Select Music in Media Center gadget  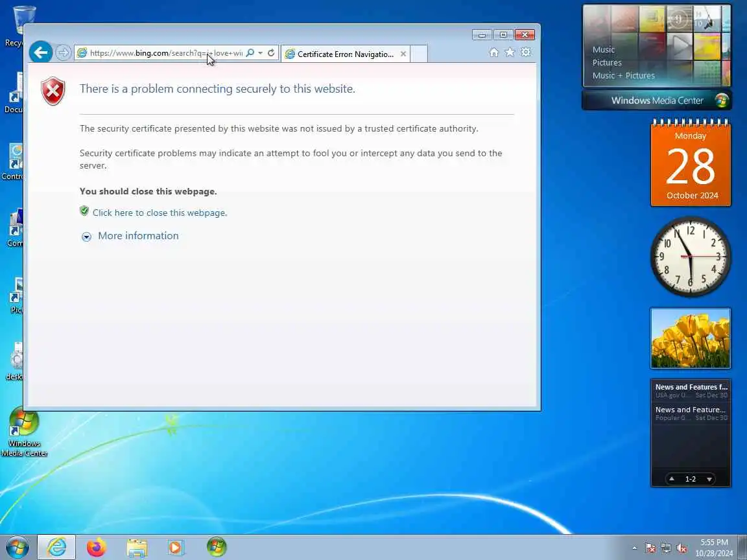tap(603, 49)
